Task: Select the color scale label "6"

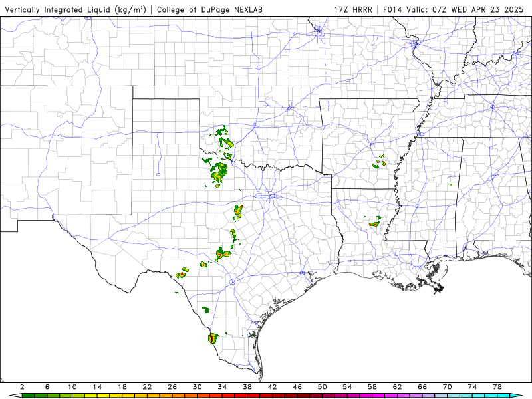Action: [47, 387]
